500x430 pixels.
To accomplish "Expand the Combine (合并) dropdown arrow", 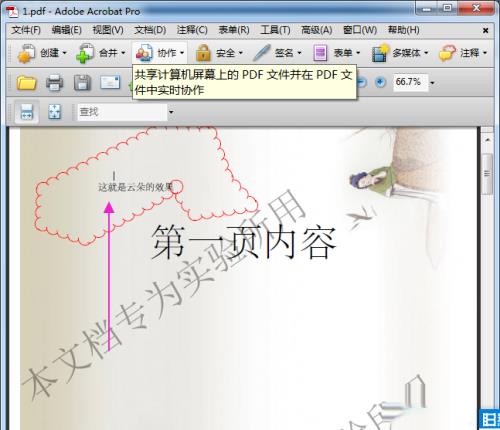I will 123,53.
